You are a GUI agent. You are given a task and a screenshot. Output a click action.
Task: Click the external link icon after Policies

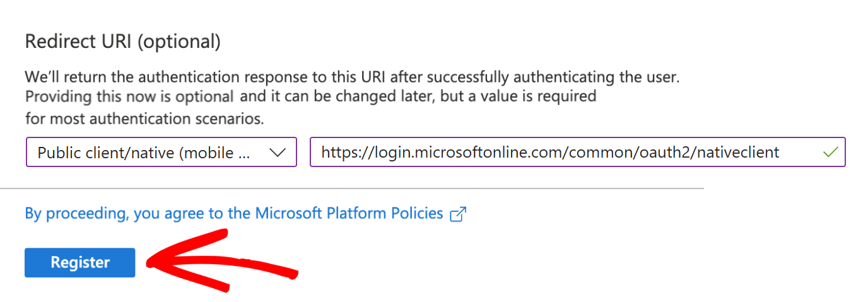point(457,214)
